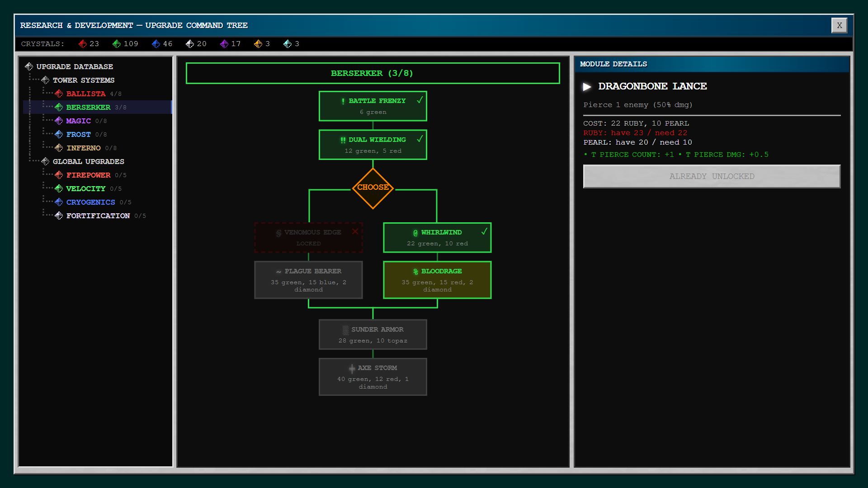Click the orange CHOOSE diamond node
Screen dimensions: 868x488
[373, 188]
